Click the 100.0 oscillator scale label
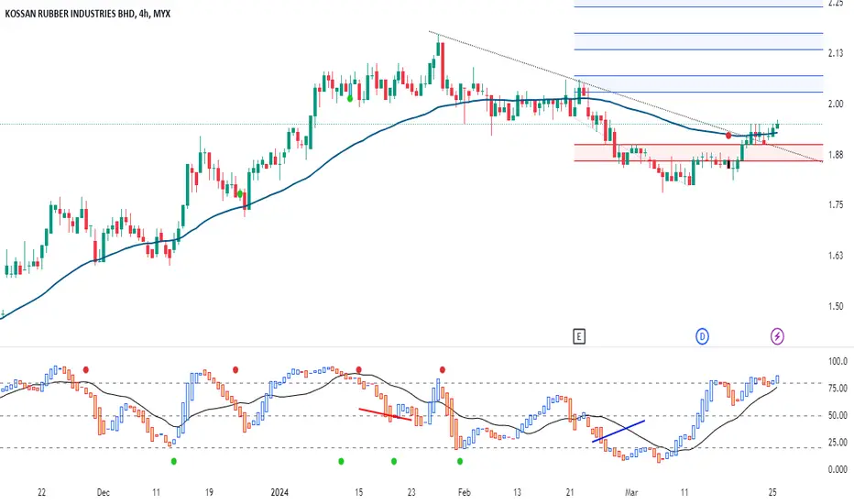Screen dimensions: 854x504 pyautogui.click(x=838, y=361)
